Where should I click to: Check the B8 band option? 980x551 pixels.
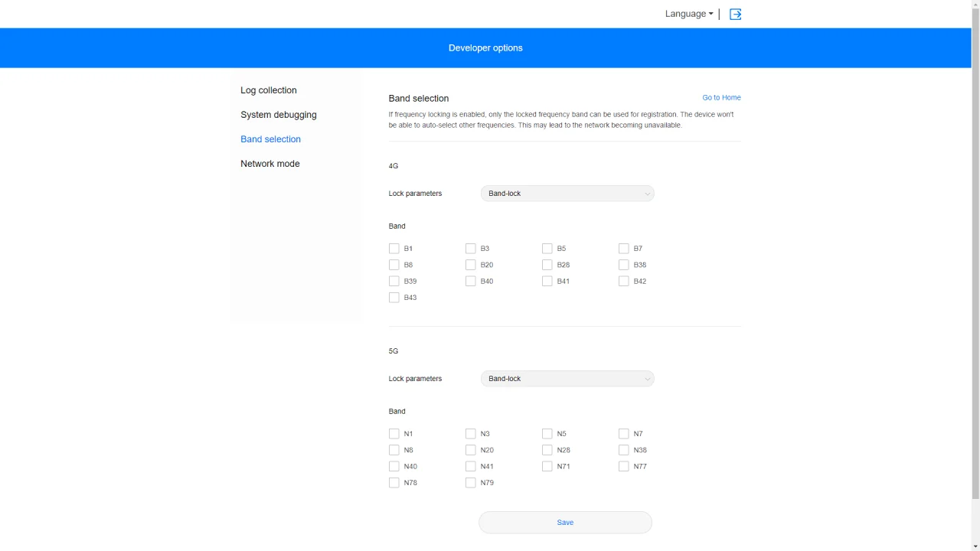point(394,265)
